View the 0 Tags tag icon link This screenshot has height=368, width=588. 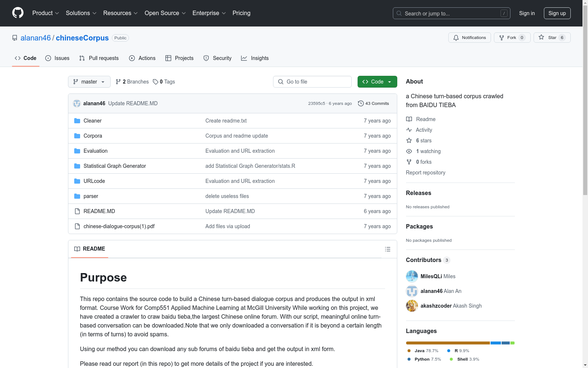pyautogui.click(x=164, y=82)
